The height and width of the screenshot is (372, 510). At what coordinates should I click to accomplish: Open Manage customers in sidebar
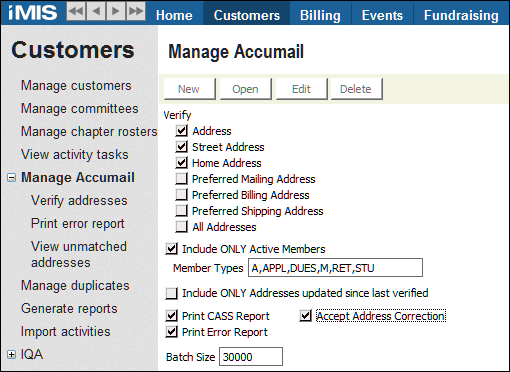76,86
